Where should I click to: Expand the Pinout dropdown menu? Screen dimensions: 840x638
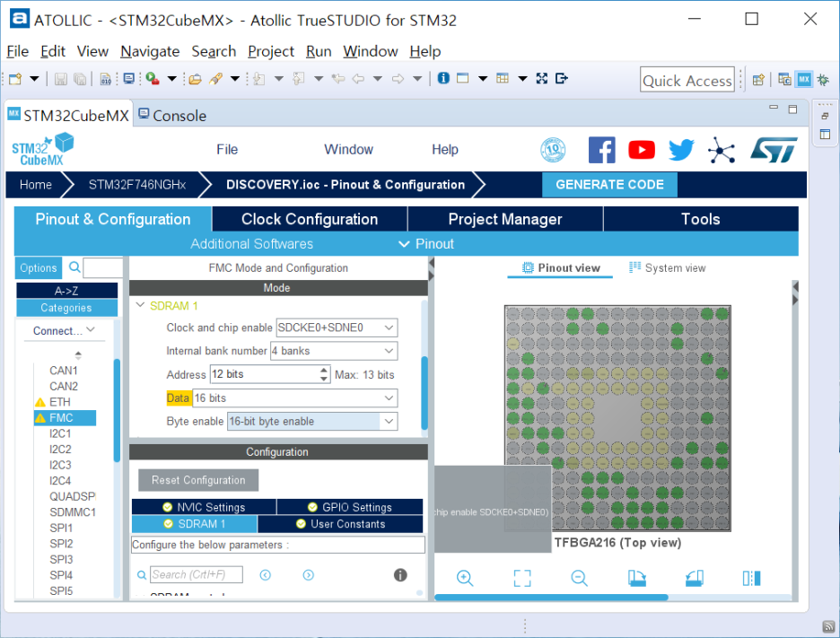coord(426,244)
